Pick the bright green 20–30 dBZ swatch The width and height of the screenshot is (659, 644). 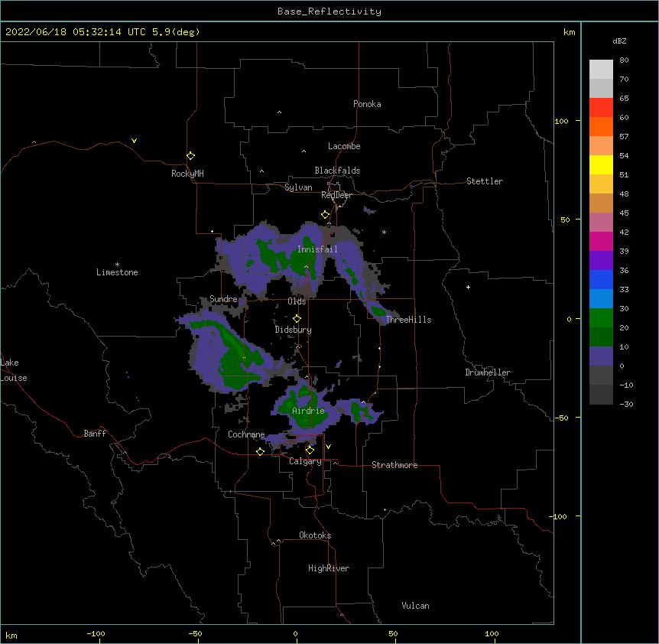(x=601, y=318)
